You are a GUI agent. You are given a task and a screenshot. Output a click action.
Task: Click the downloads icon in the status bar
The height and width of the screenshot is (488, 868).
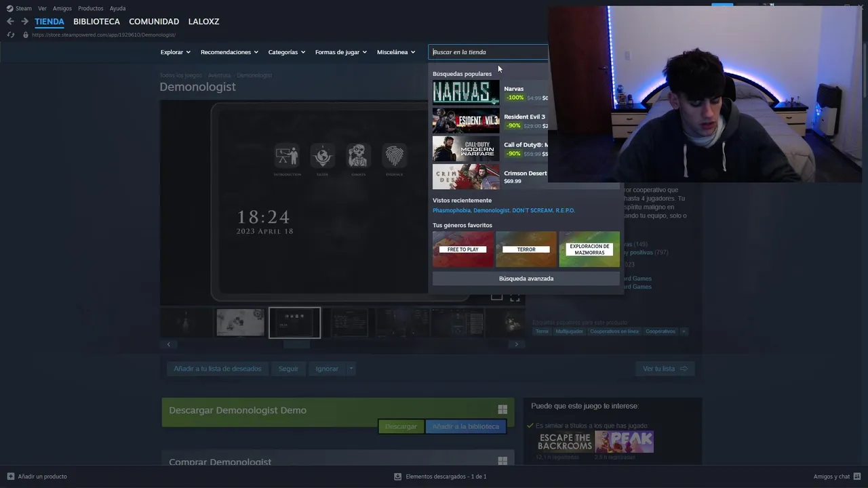click(398, 476)
